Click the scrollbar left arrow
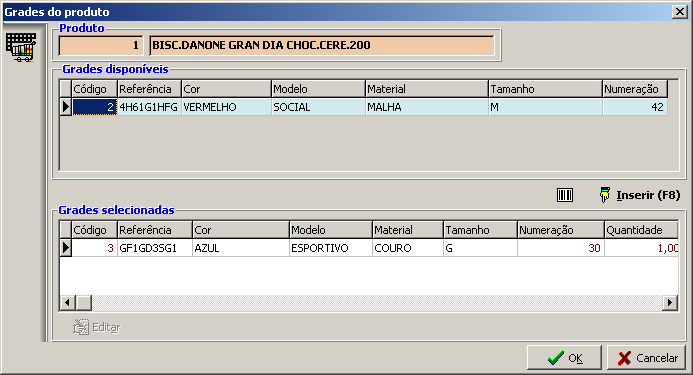Viewport: 693px width, 375px height. tap(67, 303)
